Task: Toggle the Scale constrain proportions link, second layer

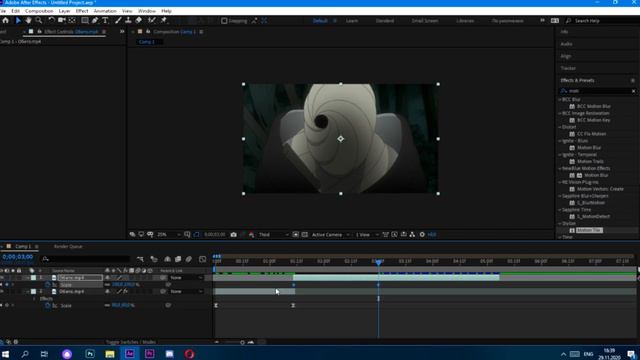Action: (x=107, y=305)
